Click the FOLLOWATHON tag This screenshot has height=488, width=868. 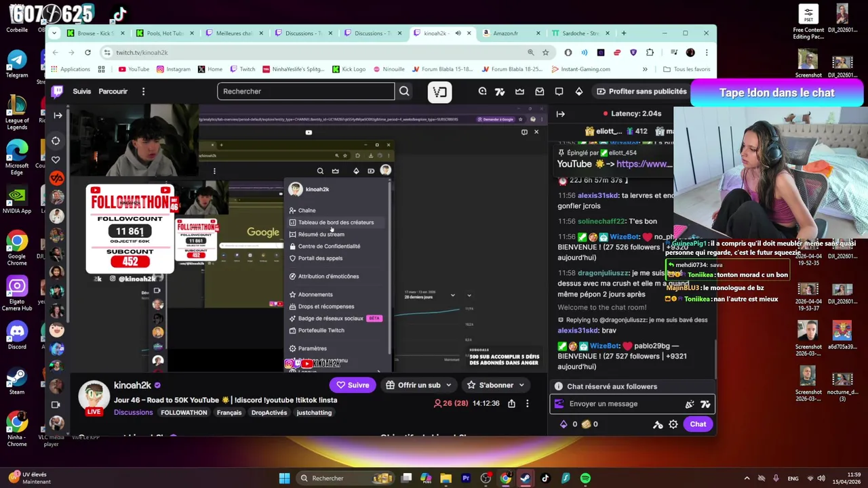(184, 413)
